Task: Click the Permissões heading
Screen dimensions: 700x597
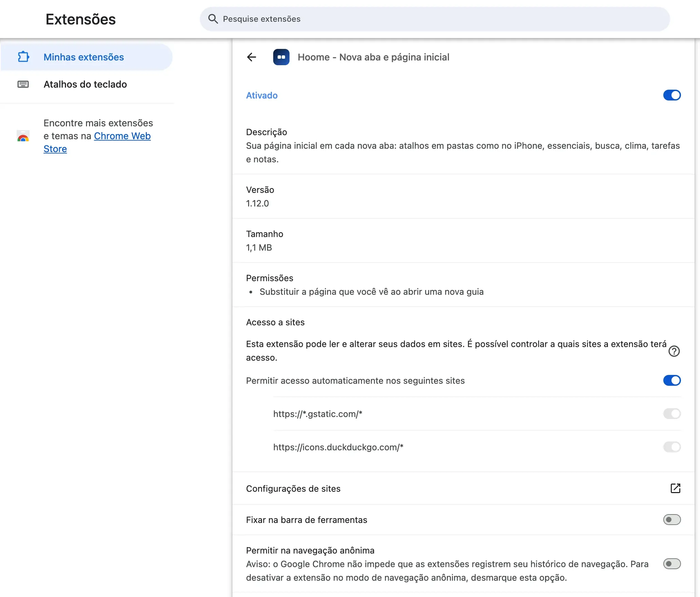Action: click(x=269, y=278)
